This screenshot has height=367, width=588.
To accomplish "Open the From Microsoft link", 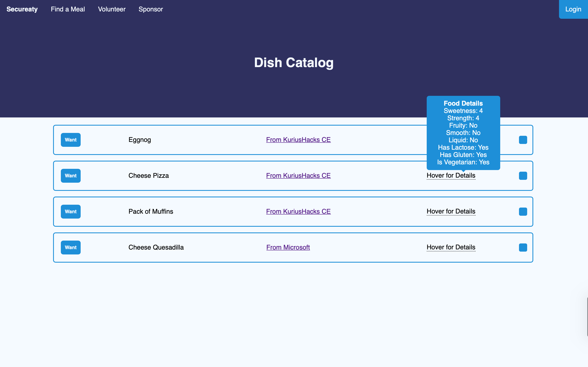I will [288, 247].
